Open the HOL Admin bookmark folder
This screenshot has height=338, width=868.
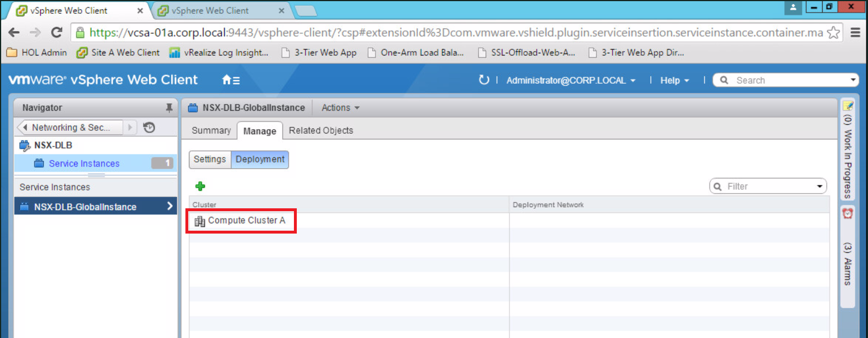(x=36, y=52)
